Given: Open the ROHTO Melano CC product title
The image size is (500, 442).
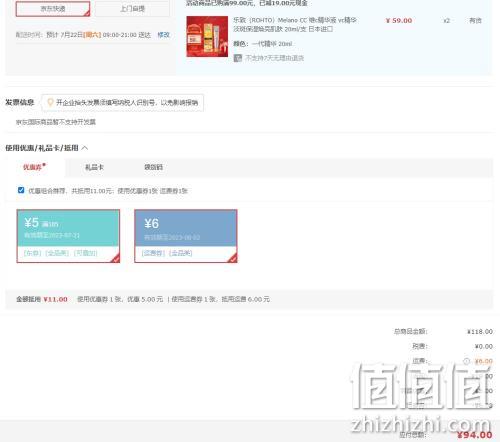Looking at the screenshot, I should 295,25.
